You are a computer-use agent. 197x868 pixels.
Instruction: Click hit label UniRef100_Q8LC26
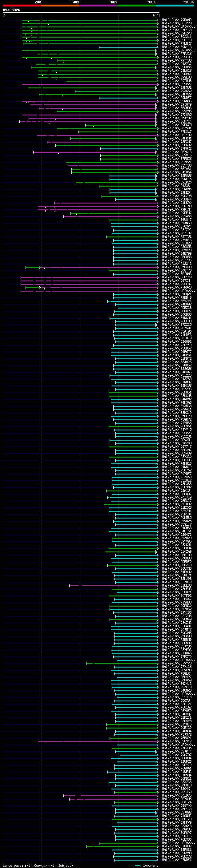[177, 71]
